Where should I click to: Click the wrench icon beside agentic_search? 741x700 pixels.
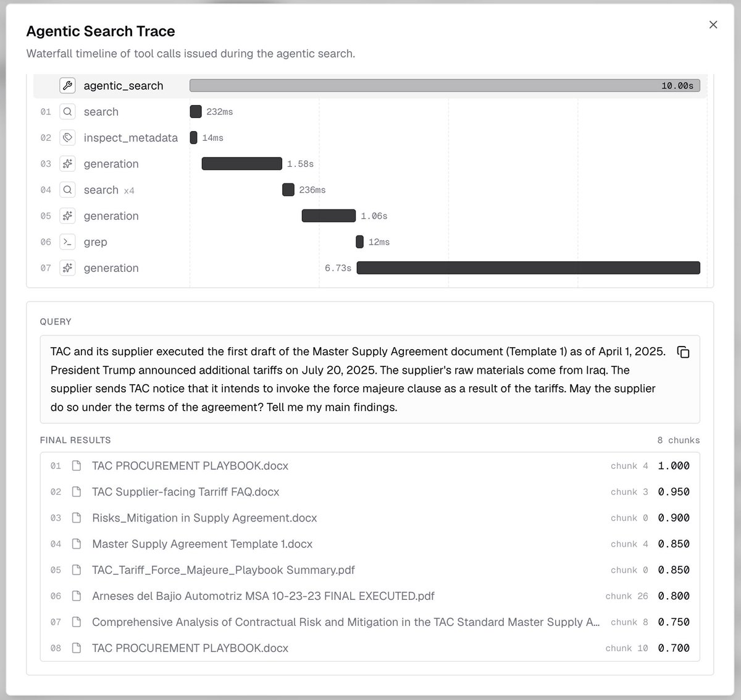coord(67,86)
